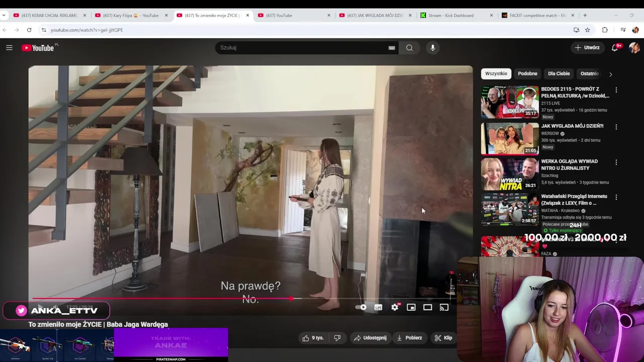The image size is (644, 362).
Task: Open the YouTube account avatar menu
Action: pos(634,48)
